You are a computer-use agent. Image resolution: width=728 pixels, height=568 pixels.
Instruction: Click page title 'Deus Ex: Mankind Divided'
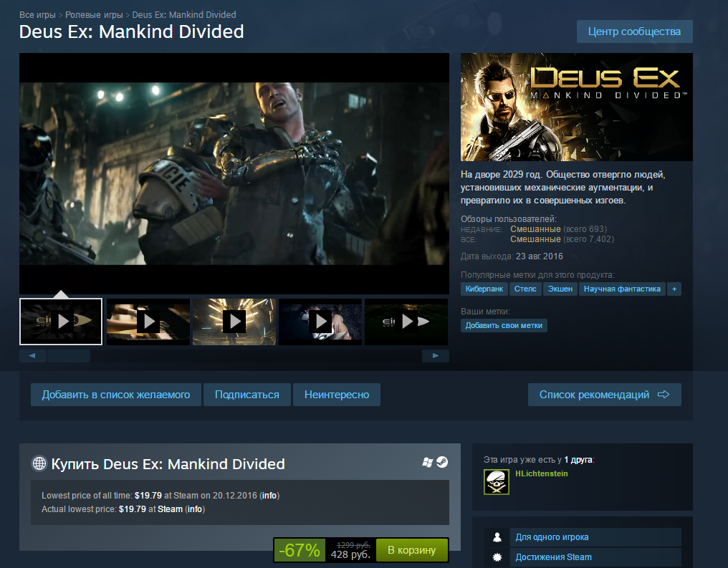point(131,32)
